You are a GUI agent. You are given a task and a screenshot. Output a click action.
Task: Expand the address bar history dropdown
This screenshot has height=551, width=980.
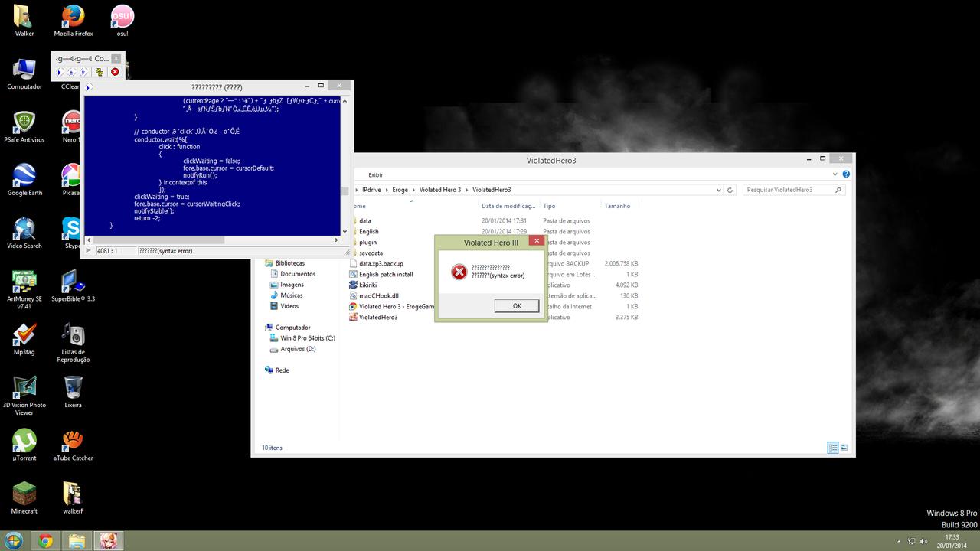718,190
